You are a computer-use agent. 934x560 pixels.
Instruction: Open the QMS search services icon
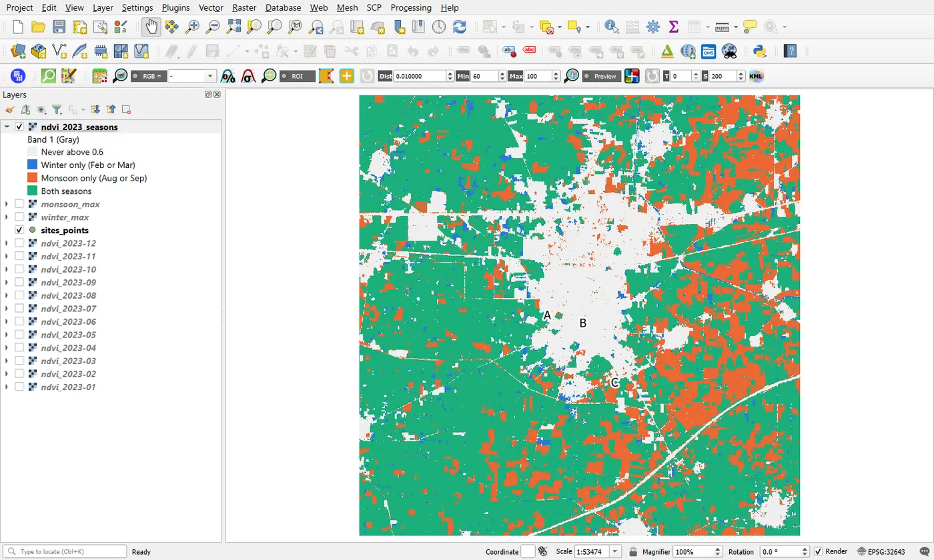coord(709,51)
